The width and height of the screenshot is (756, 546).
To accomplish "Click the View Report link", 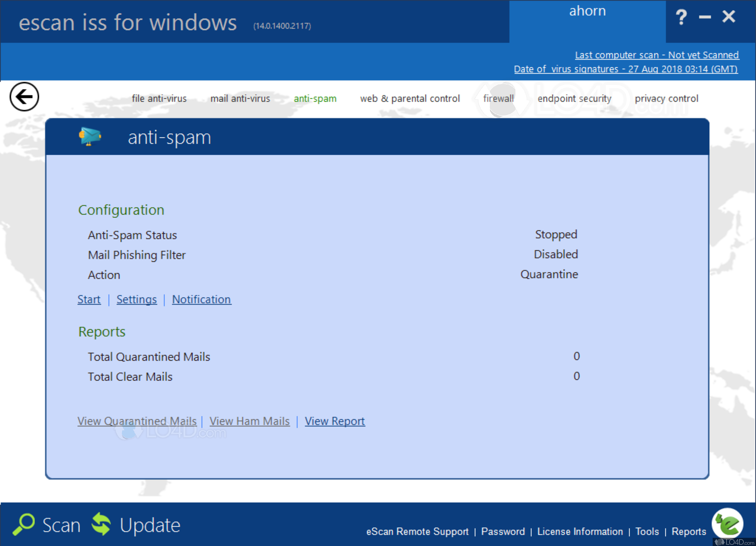I will (x=335, y=421).
